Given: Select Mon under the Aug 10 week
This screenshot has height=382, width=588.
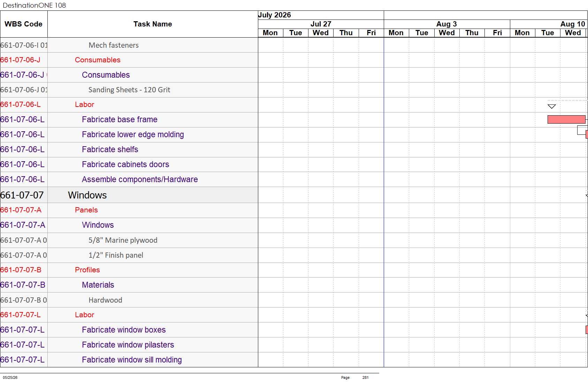Looking at the screenshot, I should 522,33.
